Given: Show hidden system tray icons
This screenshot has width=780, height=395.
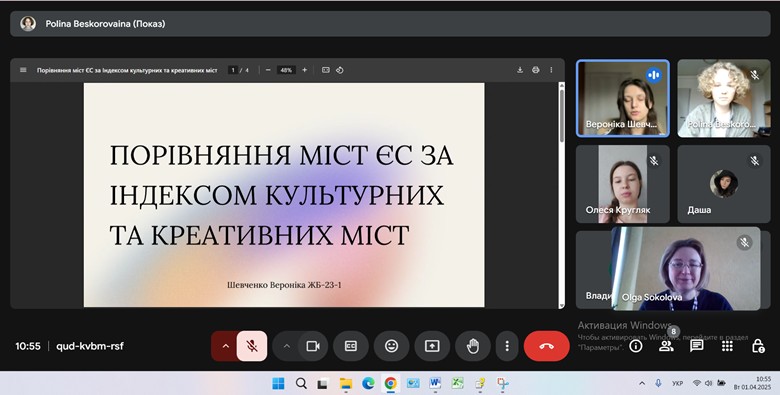Looking at the screenshot, I should (x=642, y=383).
